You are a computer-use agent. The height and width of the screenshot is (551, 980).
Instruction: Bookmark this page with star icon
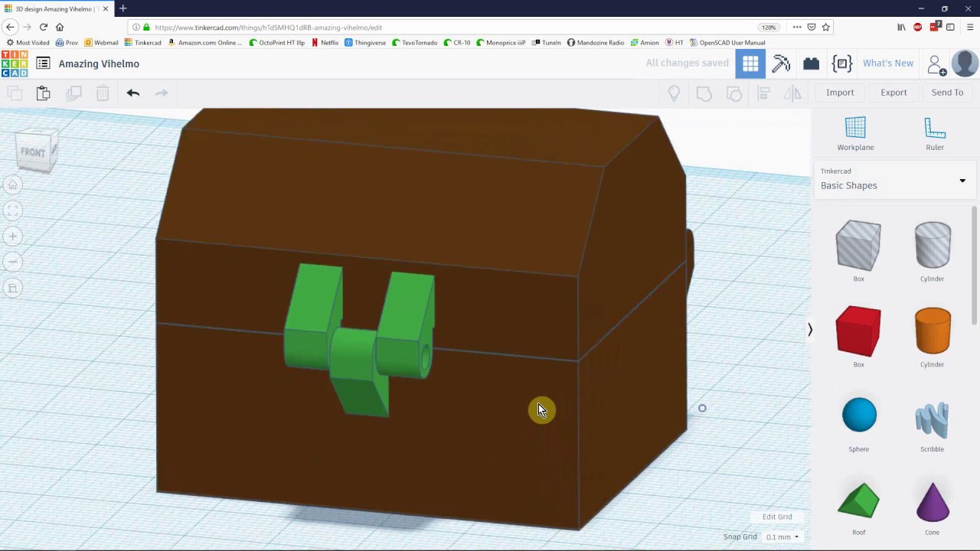[x=825, y=27]
